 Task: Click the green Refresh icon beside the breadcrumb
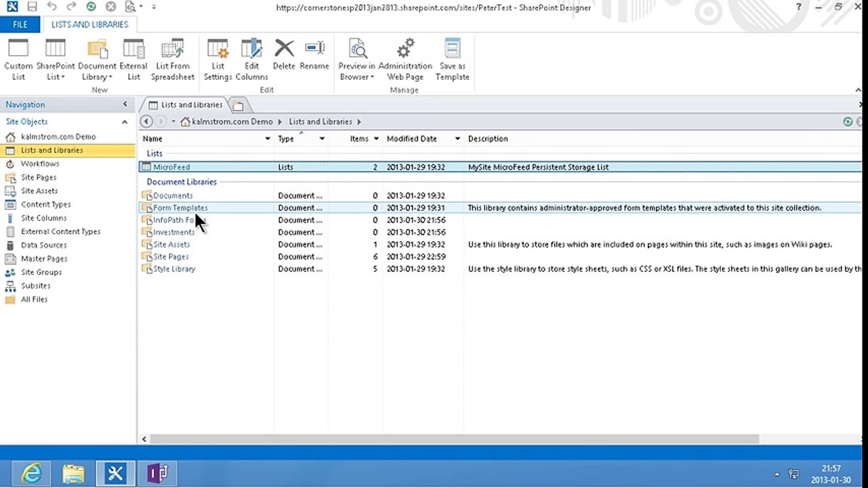pyautogui.click(x=848, y=122)
